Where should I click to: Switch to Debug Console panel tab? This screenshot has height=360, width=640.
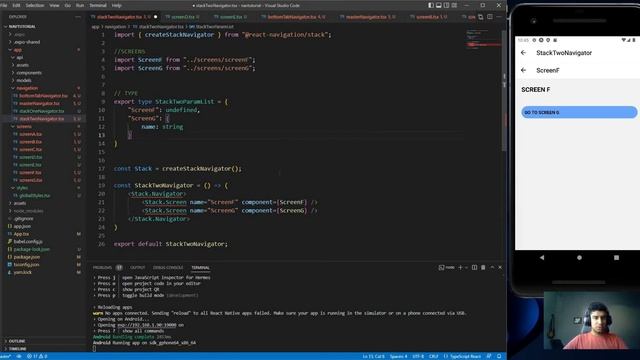pyautogui.click(x=168, y=268)
